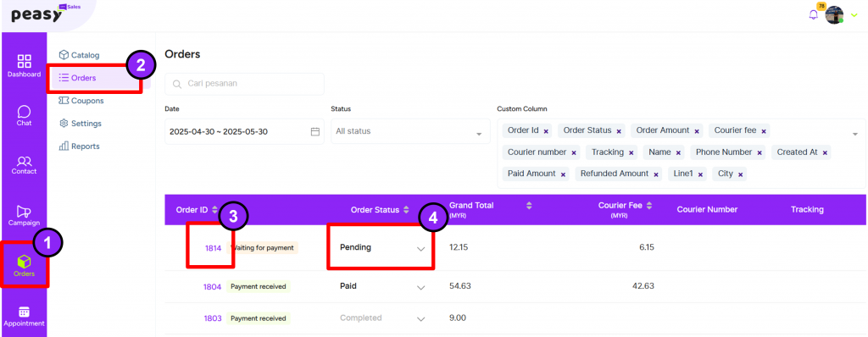
Task: Open the Appointment calendar icon
Action: click(24, 312)
